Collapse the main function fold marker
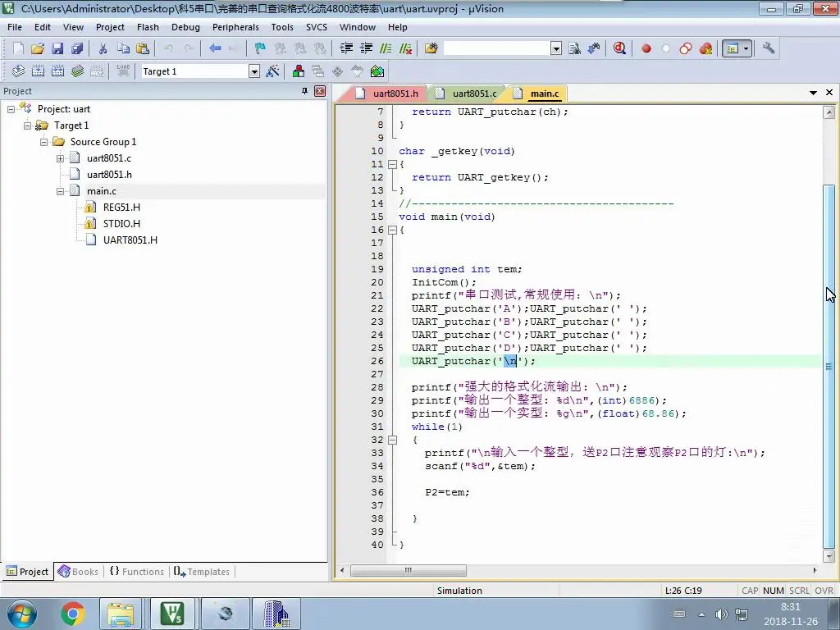Image resolution: width=840 pixels, height=630 pixels. click(x=392, y=230)
